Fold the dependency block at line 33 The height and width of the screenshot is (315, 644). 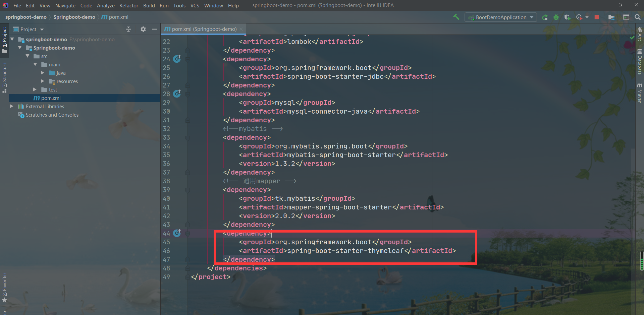(x=188, y=137)
